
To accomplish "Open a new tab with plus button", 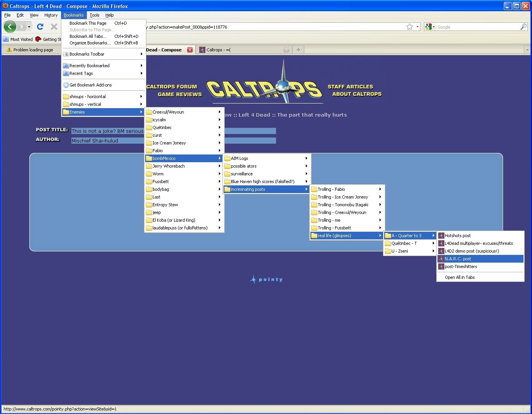I will (x=298, y=50).
